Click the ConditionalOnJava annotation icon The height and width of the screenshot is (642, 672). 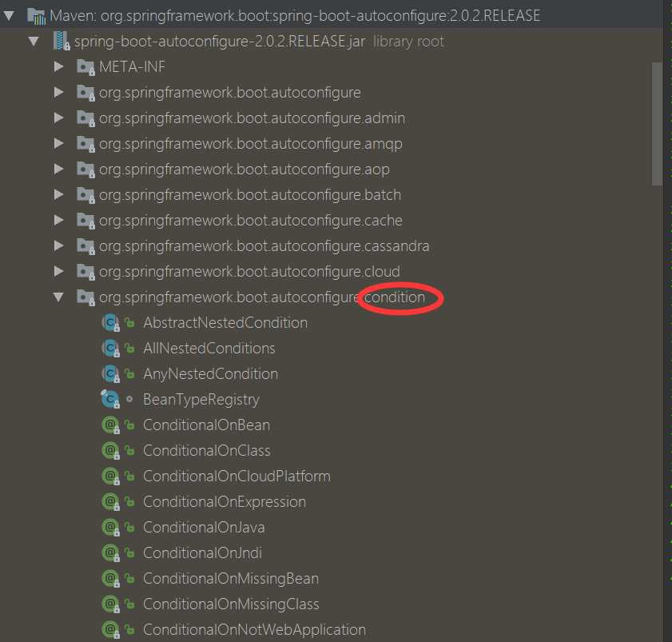(110, 528)
